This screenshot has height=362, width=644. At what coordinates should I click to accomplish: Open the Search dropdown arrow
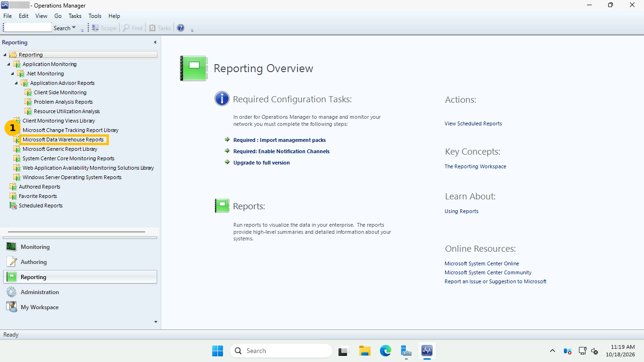tap(74, 28)
